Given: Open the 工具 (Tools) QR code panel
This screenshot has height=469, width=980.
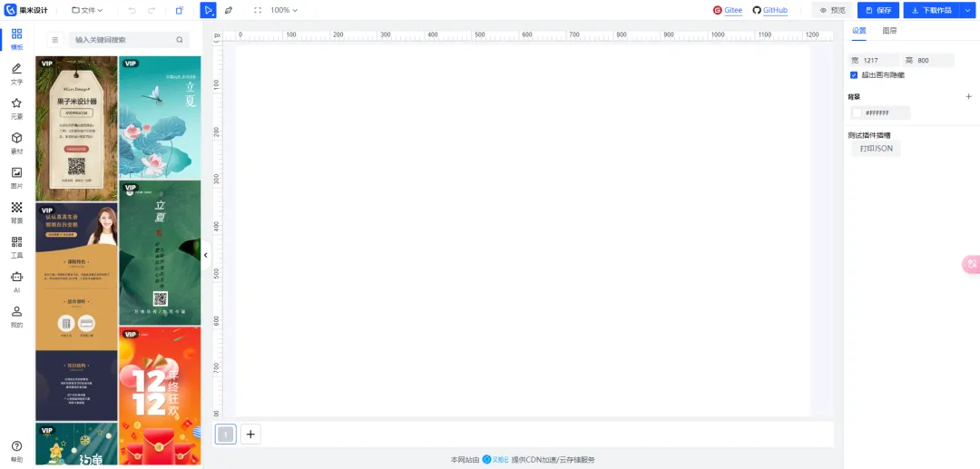Looking at the screenshot, I should coord(16,246).
